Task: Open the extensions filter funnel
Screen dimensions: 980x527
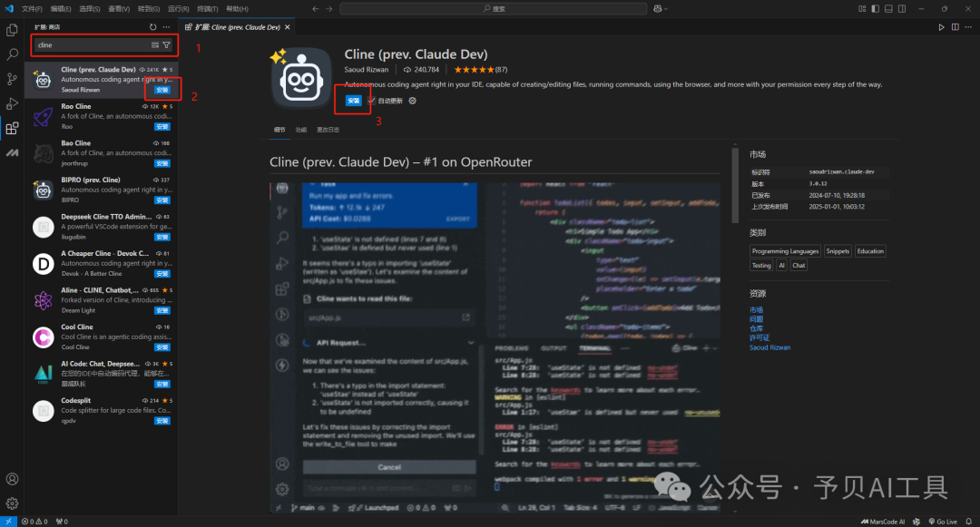Action: coord(166,45)
